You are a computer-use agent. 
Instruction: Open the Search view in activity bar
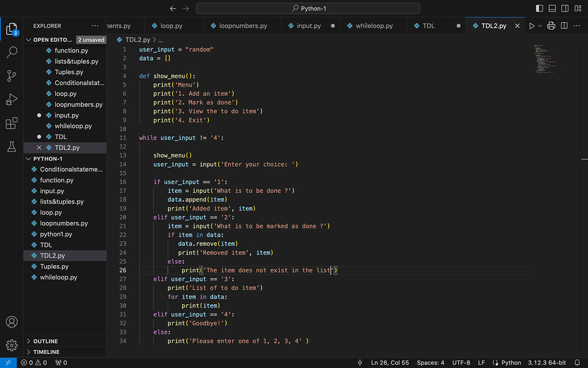pyautogui.click(x=12, y=52)
